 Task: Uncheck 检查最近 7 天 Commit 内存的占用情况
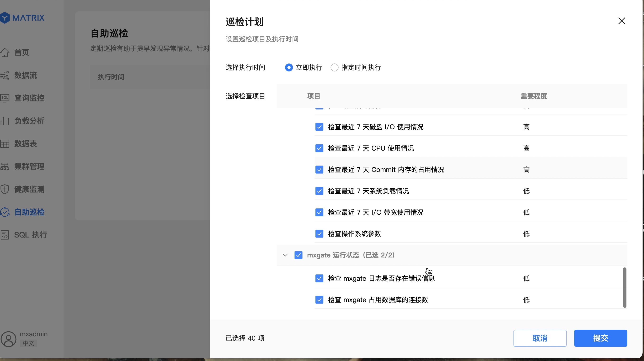[x=319, y=170]
